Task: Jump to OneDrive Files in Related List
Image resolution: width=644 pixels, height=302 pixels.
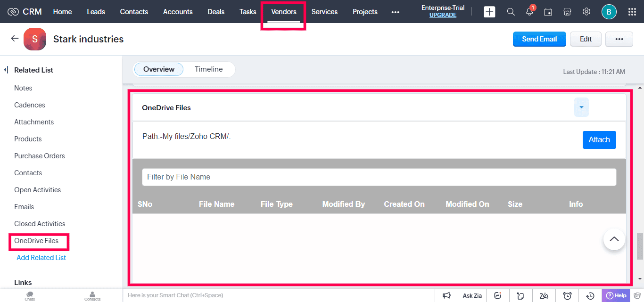Action: 36,241
